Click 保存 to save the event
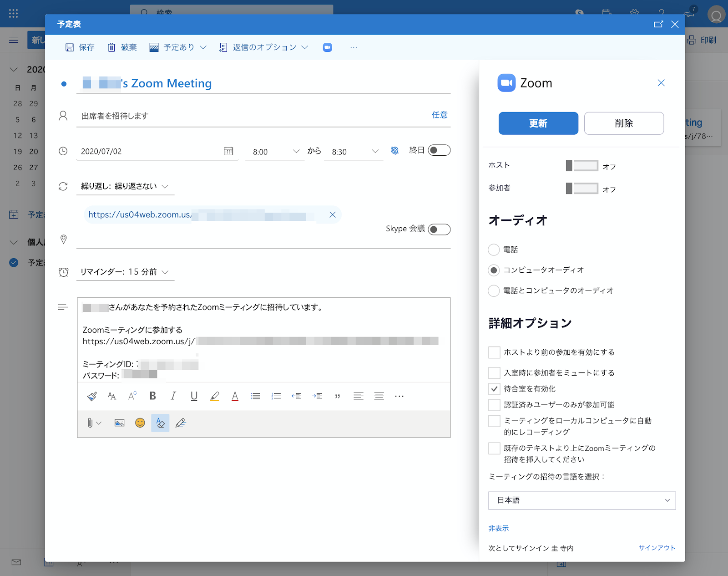Screen dimensions: 728x576 point(80,47)
